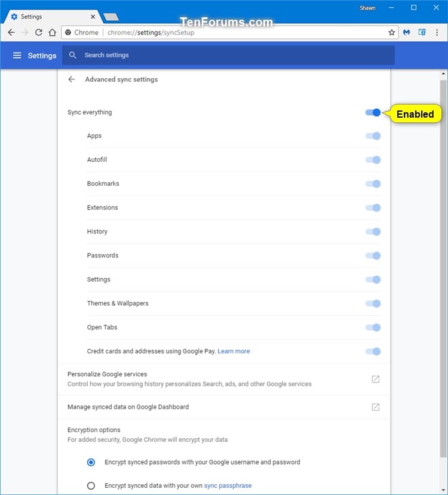
Task: Select Encrypt with your own sync passphrase
Action: [x=91, y=485]
